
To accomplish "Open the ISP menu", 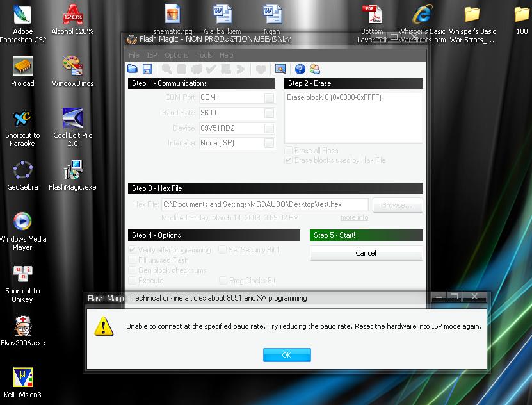I will point(152,55).
